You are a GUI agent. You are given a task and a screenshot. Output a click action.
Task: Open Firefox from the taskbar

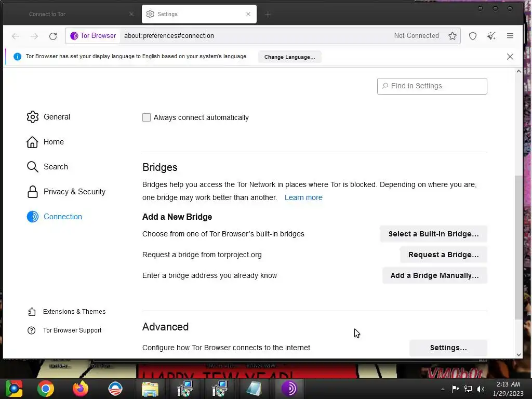click(81, 389)
